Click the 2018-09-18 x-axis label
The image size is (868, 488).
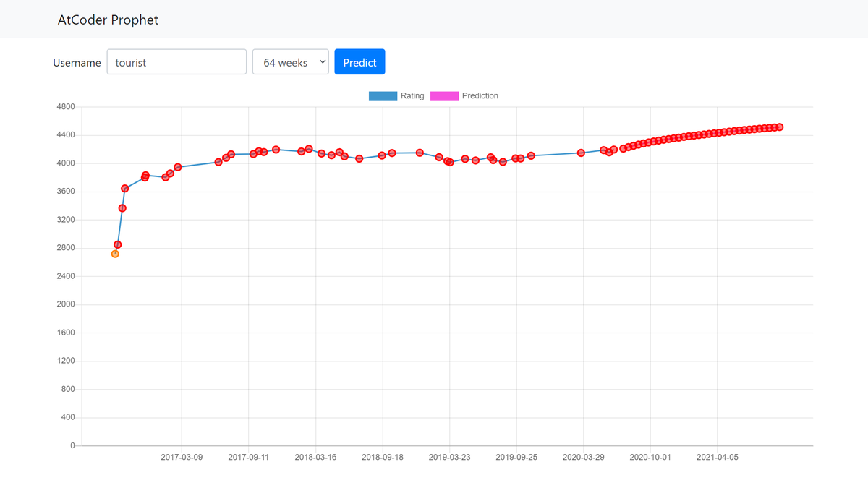pyautogui.click(x=383, y=457)
